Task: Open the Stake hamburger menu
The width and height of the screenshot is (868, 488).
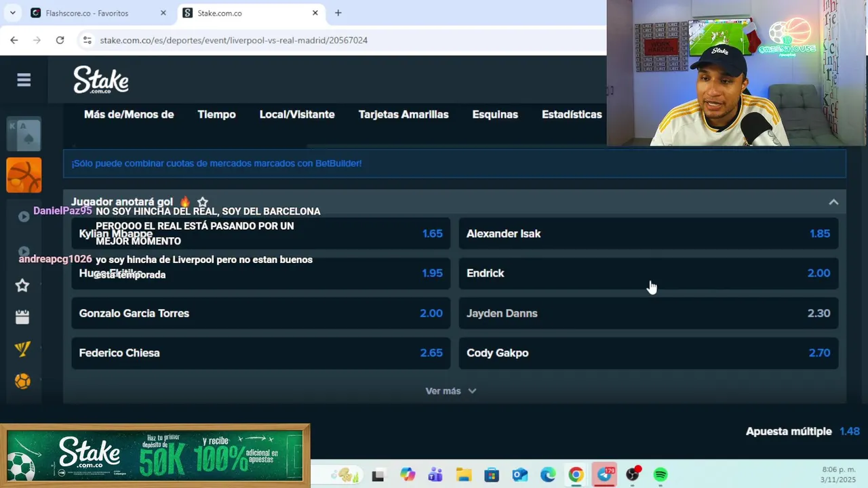Action: tap(24, 81)
